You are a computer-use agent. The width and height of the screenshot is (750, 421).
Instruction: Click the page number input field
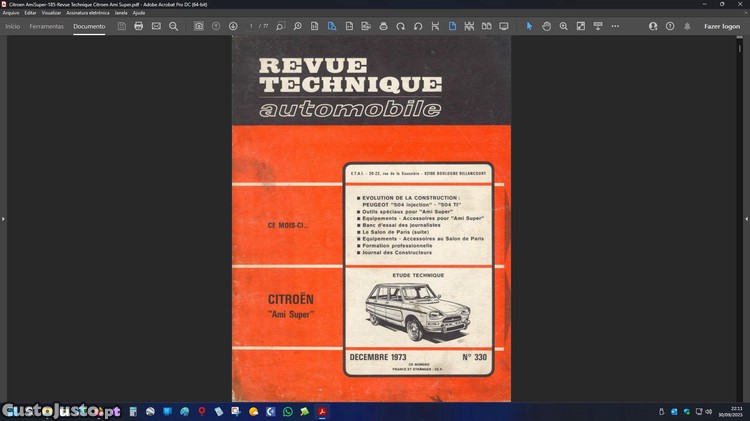252,26
